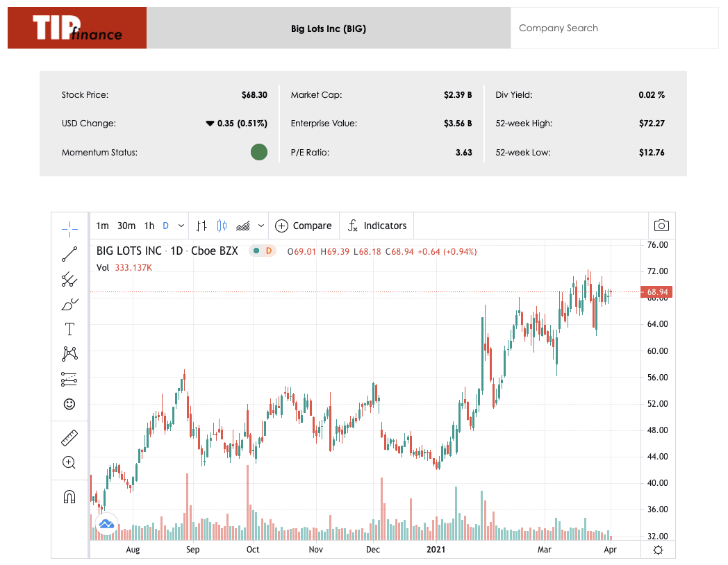
Task: Select the crosshair cursor tool
Action: pos(69,228)
